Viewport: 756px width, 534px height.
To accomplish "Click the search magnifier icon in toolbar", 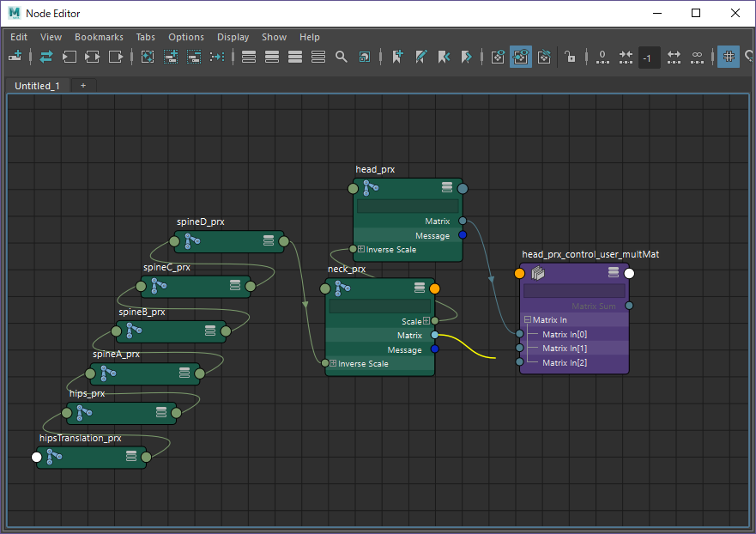I will [342, 57].
